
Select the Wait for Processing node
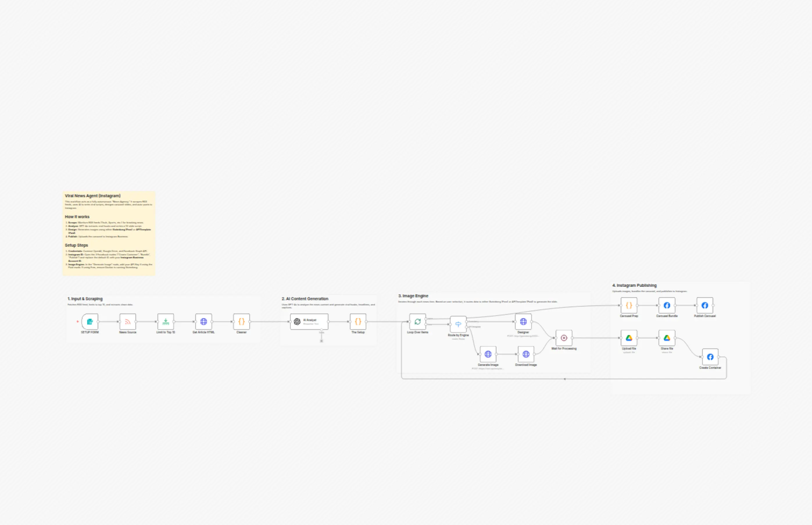564,338
